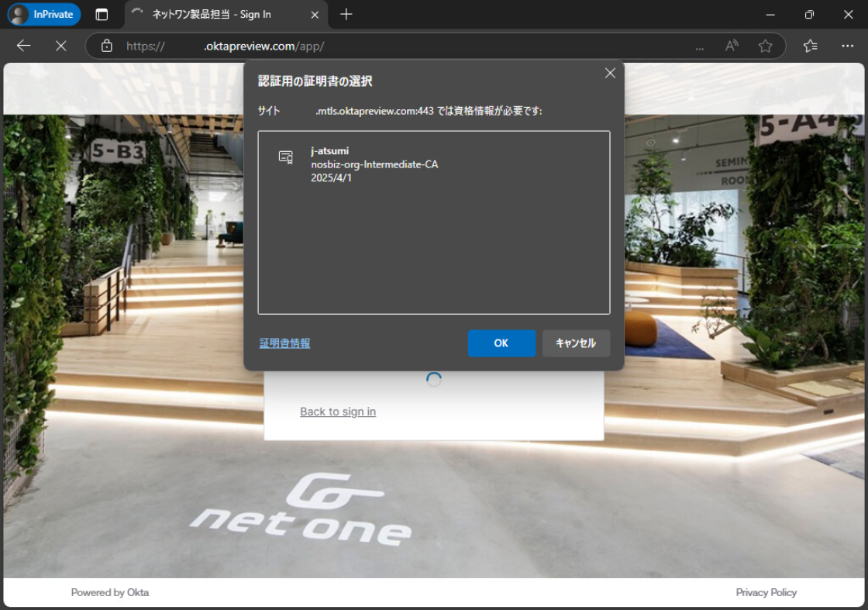Open Edge Settings and more menu

coord(847,46)
